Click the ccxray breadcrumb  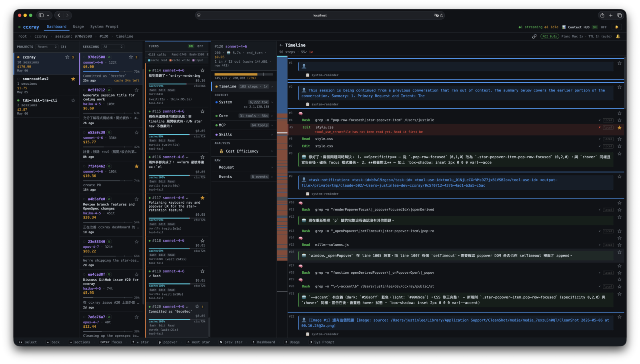pos(41,36)
